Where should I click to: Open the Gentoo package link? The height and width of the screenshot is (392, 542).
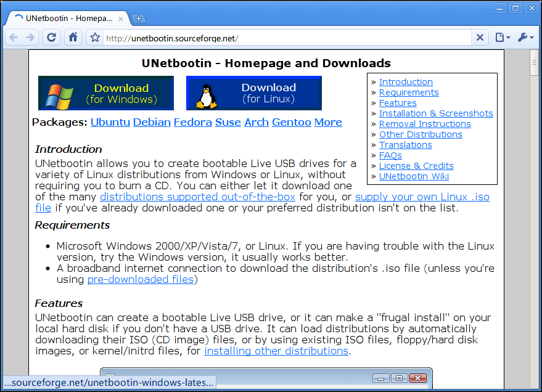(292, 122)
